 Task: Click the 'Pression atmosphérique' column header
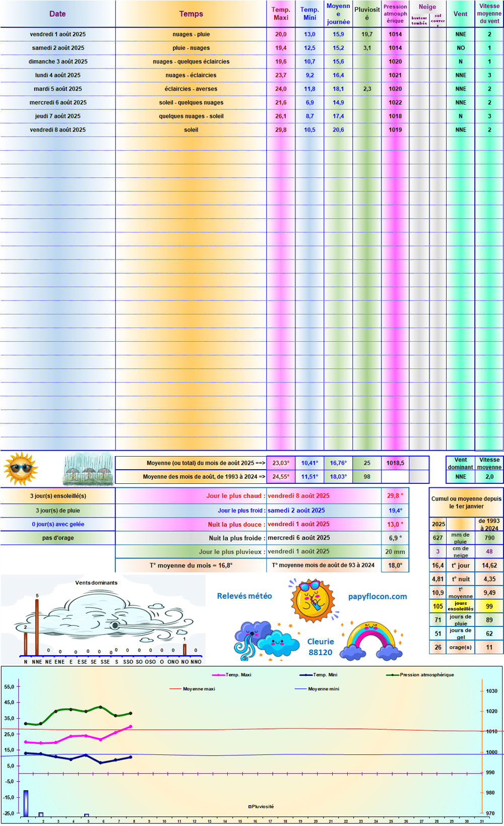pos(395,14)
